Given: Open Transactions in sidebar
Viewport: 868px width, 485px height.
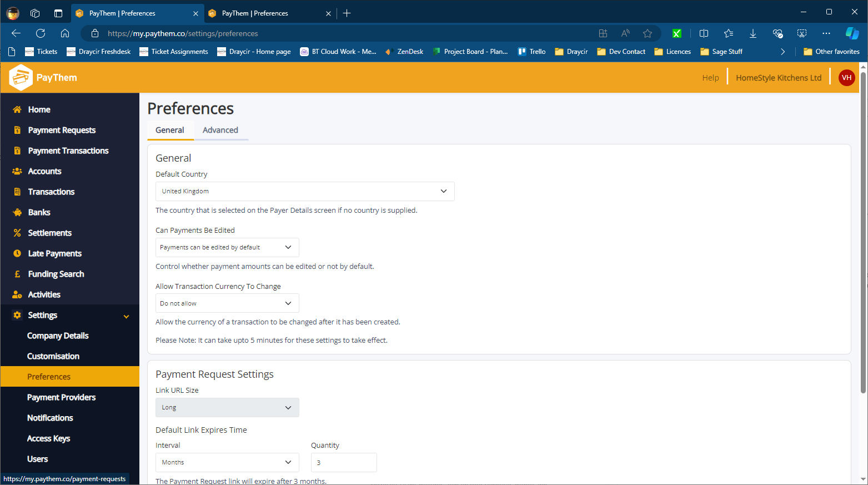Looking at the screenshot, I should coord(51,192).
